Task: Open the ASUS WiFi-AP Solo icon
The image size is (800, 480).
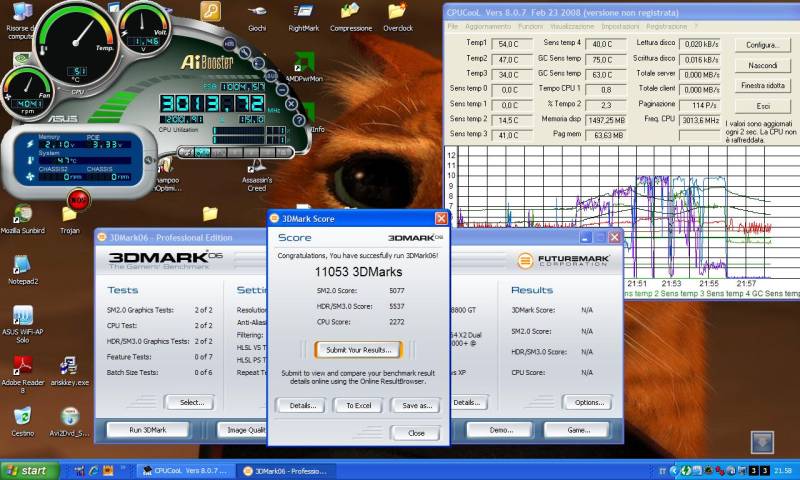Action: (x=22, y=324)
